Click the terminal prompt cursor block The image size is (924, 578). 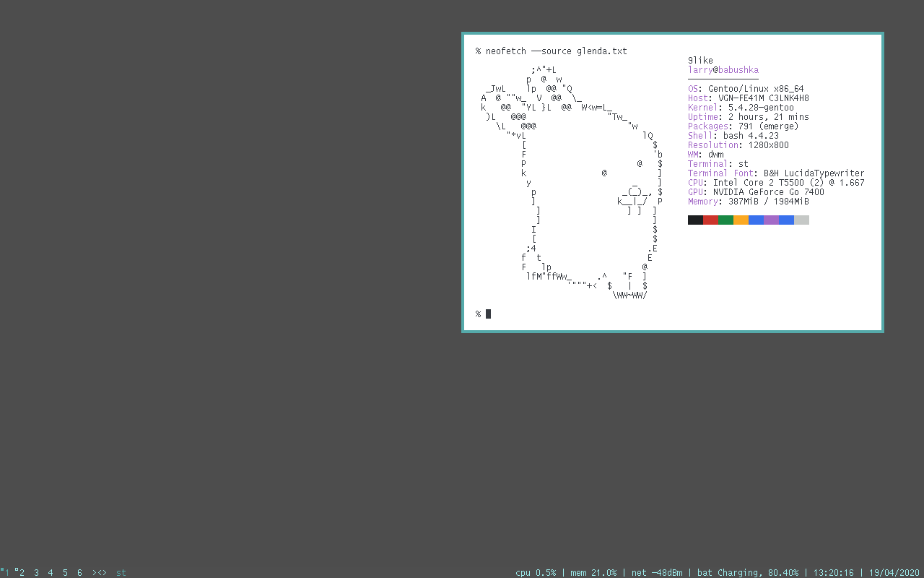coord(488,314)
